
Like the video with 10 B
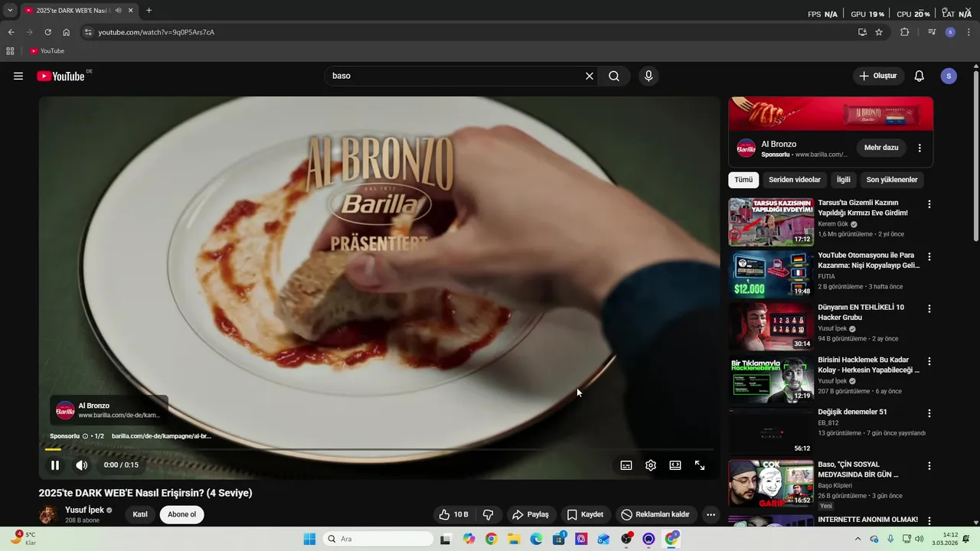[453, 514]
